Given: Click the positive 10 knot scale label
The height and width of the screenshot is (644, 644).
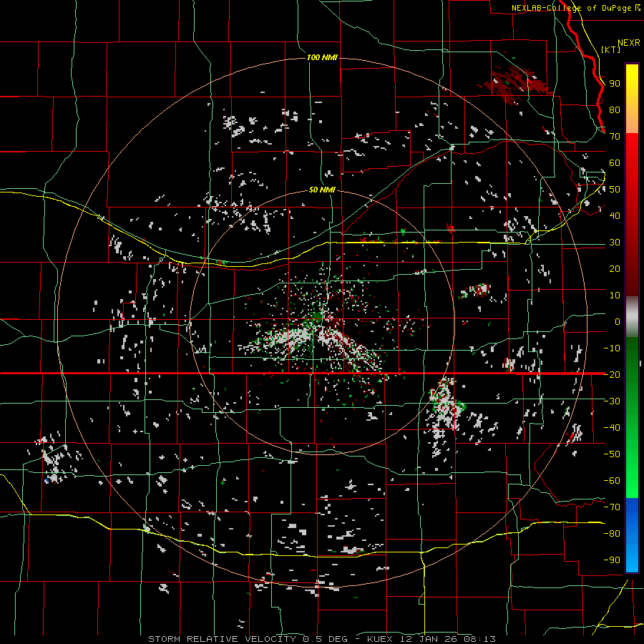Looking at the screenshot, I should point(615,296).
